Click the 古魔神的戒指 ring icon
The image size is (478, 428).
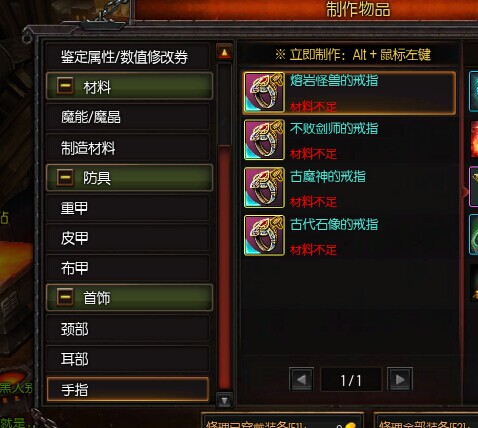[264, 187]
